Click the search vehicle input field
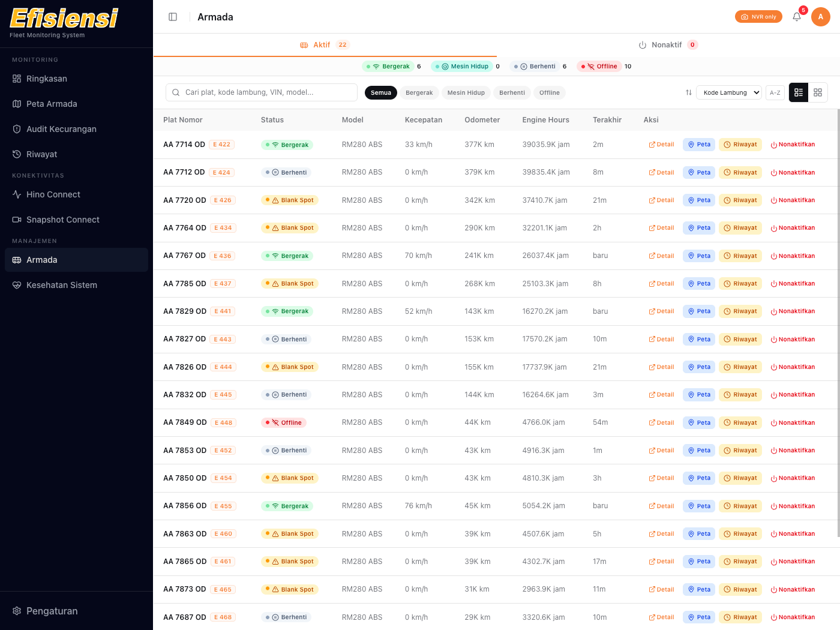Viewport: 840px width, 630px height. (x=262, y=92)
